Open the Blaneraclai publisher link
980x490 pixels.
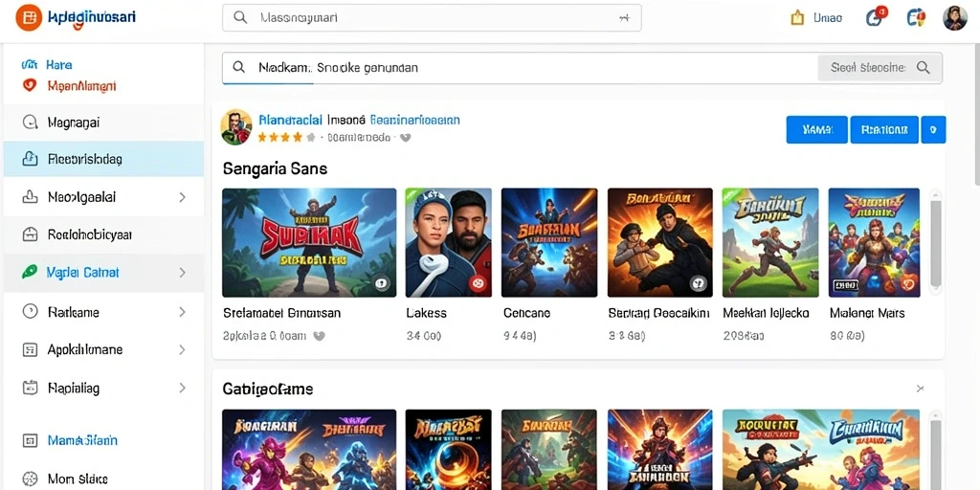click(290, 119)
